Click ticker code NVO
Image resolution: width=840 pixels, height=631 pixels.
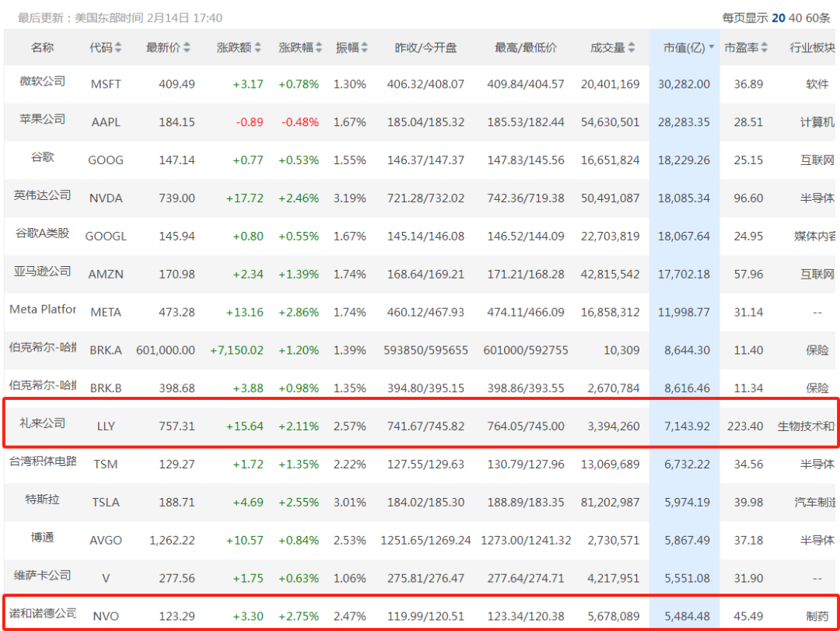pyautogui.click(x=106, y=616)
